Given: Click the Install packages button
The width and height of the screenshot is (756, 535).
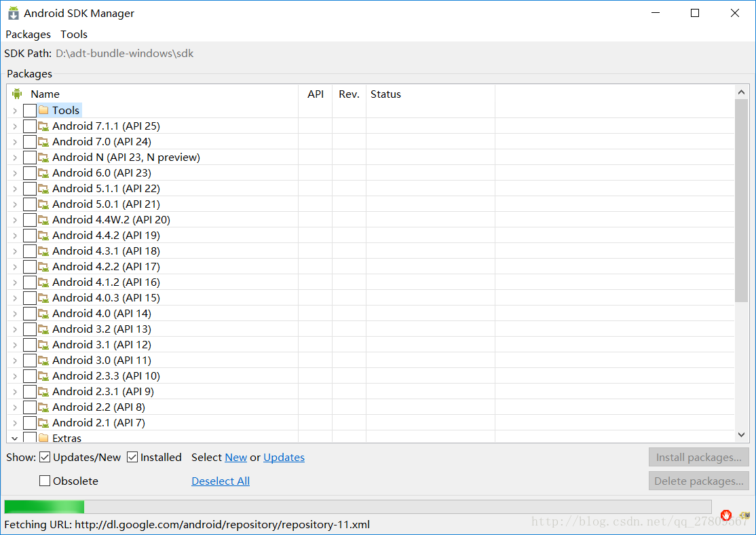Looking at the screenshot, I should tap(698, 458).
